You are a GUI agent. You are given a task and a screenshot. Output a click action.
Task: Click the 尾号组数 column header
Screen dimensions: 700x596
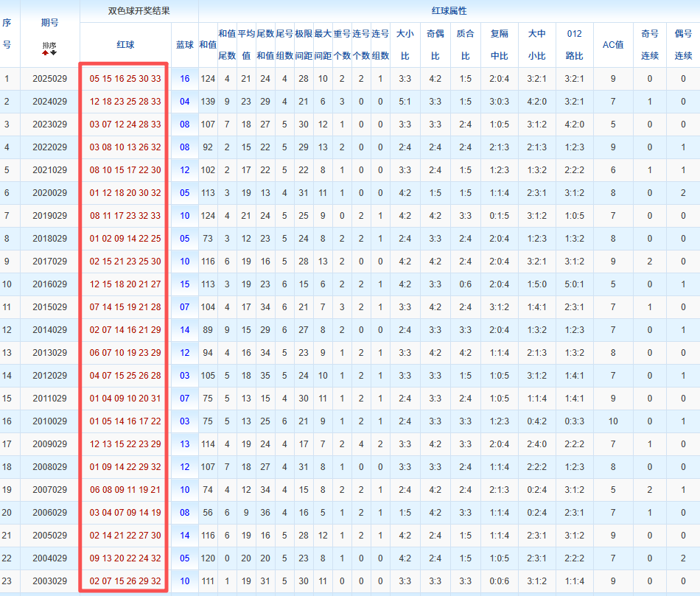(285, 45)
